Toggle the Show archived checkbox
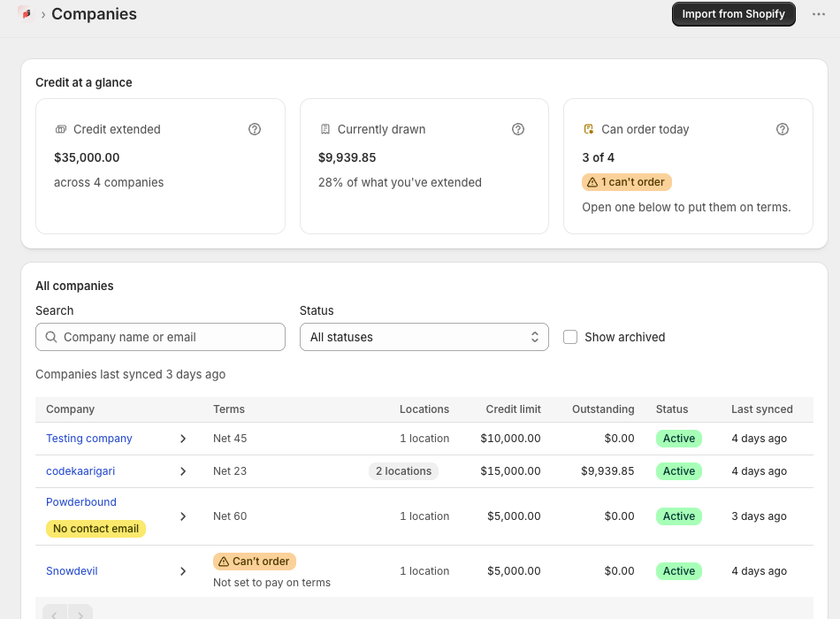The height and width of the screenshot is (619, 840). 570,337
